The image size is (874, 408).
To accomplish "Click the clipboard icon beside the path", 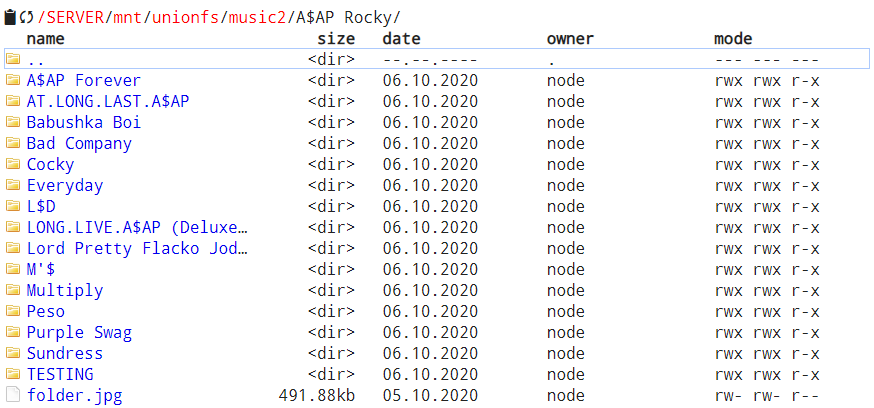I will click(10, 17).
